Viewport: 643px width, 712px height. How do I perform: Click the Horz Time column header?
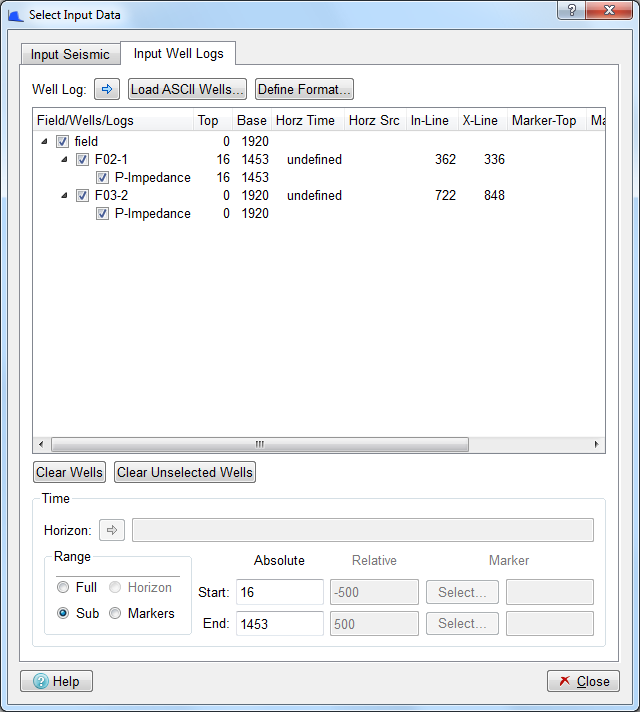308,120
